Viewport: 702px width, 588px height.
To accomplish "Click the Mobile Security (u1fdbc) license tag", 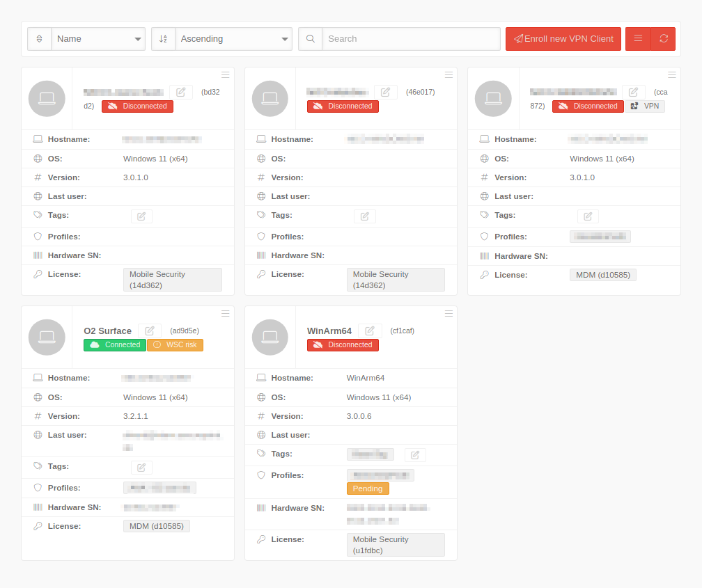I will pyautogui.click(x=395, y=545).
